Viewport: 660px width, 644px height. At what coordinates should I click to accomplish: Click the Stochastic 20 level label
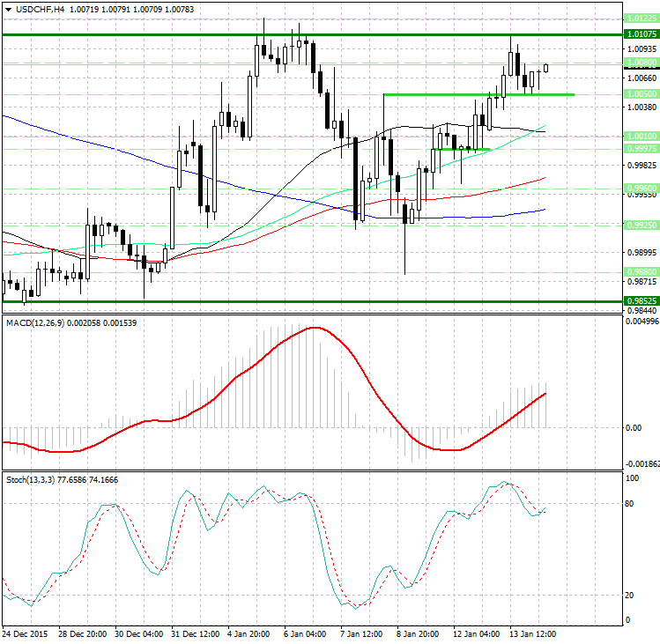coord(631,595)
